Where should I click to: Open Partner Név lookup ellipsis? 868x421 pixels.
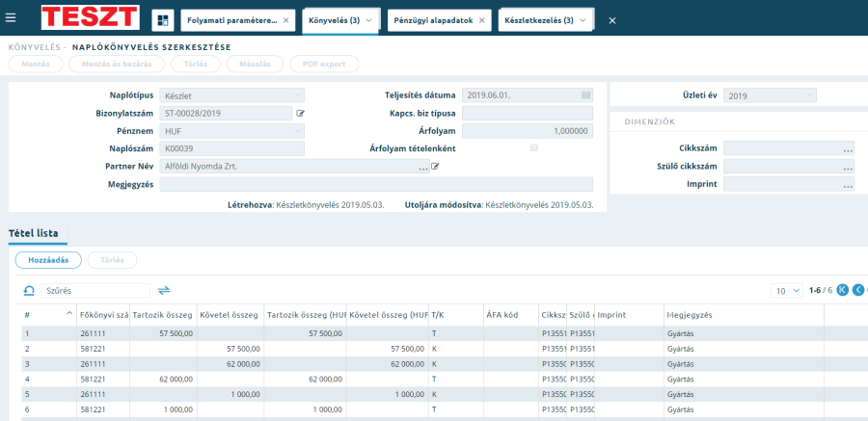(423, 167)
